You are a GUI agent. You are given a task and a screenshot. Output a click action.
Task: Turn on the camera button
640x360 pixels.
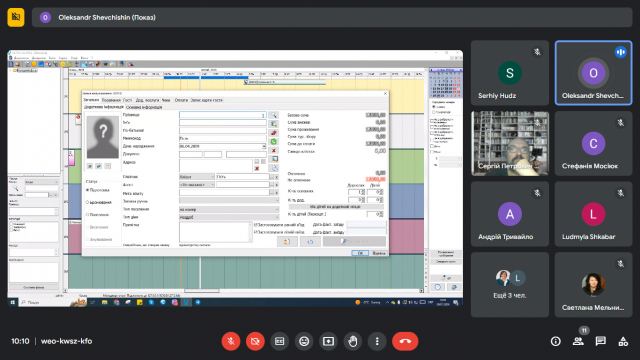(255, 341)
